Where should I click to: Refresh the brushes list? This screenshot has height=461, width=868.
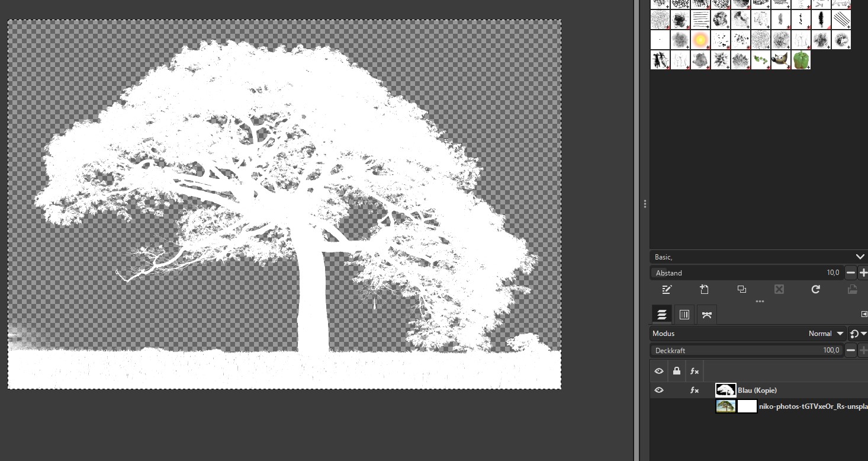(815, 290)
